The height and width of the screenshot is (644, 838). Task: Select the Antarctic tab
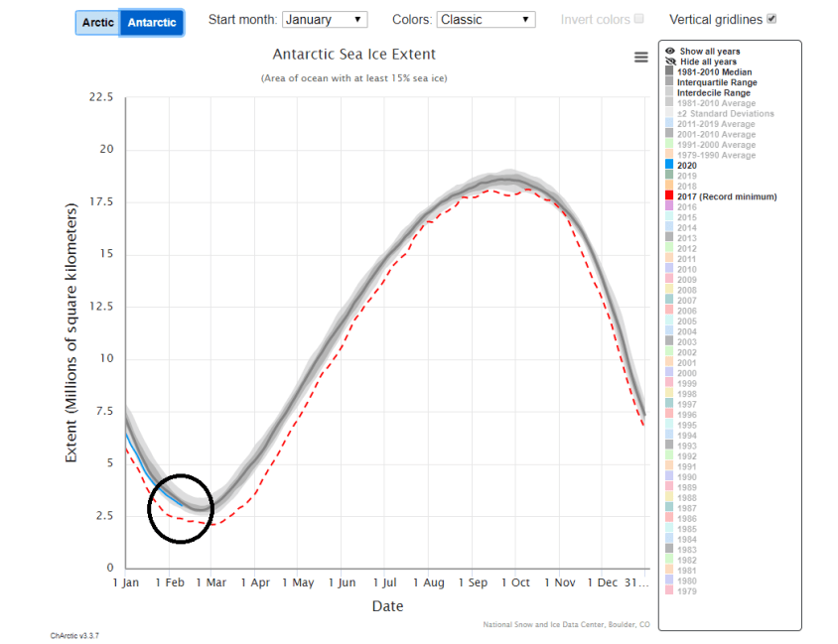pos(150,20)
